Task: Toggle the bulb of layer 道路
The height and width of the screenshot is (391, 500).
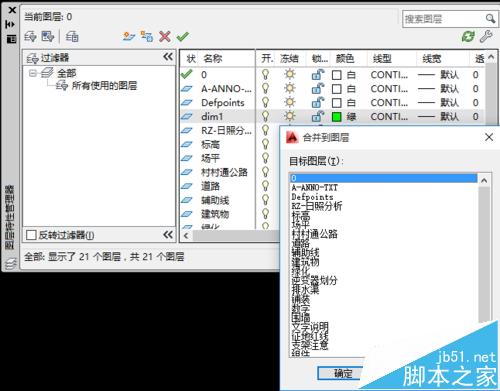Action: click(x=265, y=186)
